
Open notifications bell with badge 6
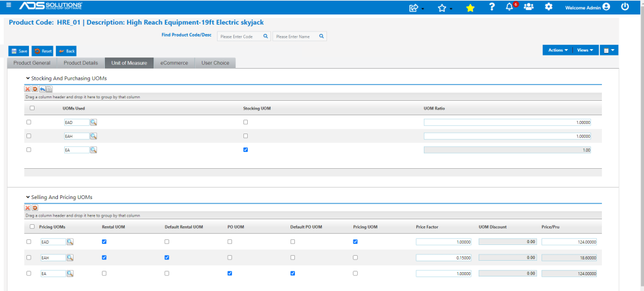coord(509,7)
